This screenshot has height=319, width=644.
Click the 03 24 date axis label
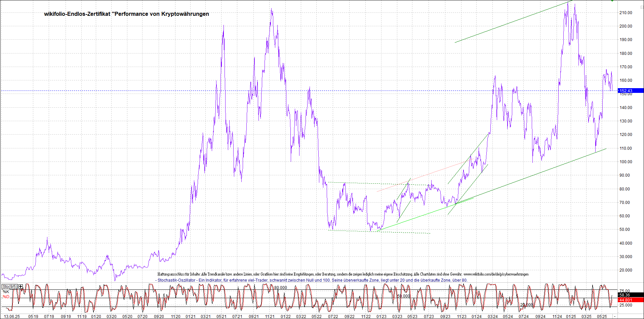click(x=493, y=317)
